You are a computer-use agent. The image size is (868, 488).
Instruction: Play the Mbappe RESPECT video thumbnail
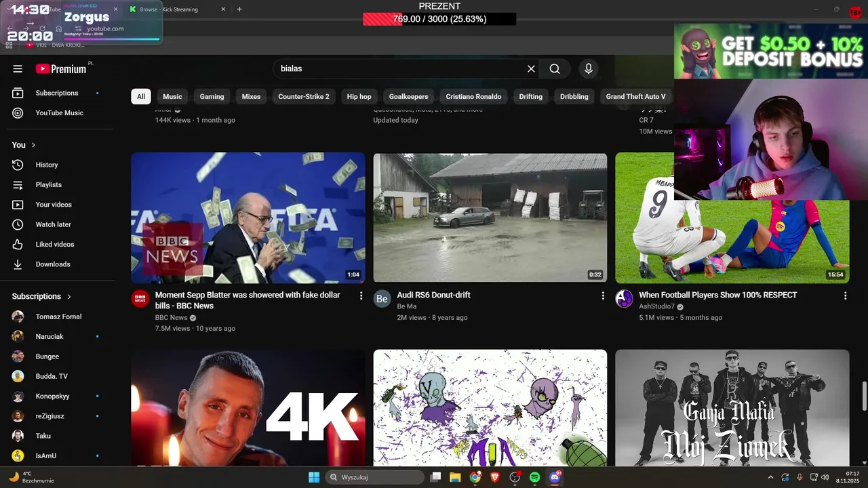(732, 218)
